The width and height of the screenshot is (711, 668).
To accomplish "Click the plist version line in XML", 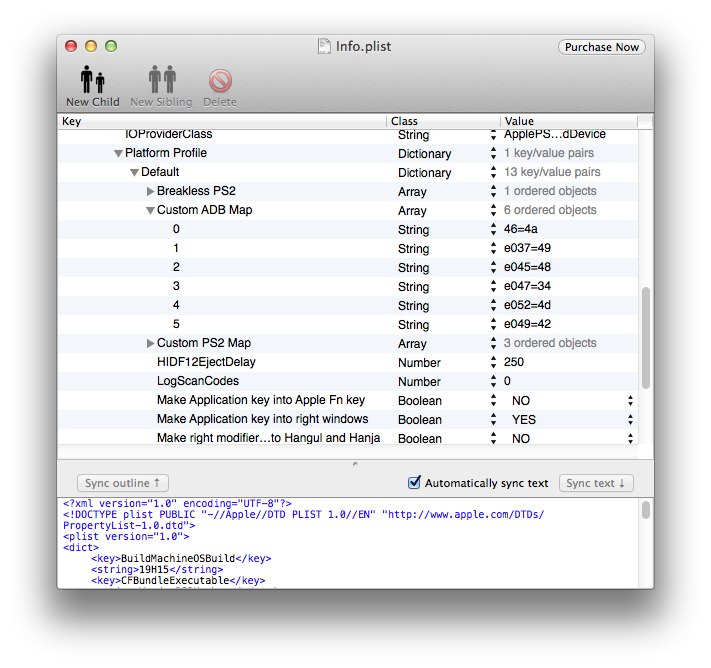I will tap(126, 536).
